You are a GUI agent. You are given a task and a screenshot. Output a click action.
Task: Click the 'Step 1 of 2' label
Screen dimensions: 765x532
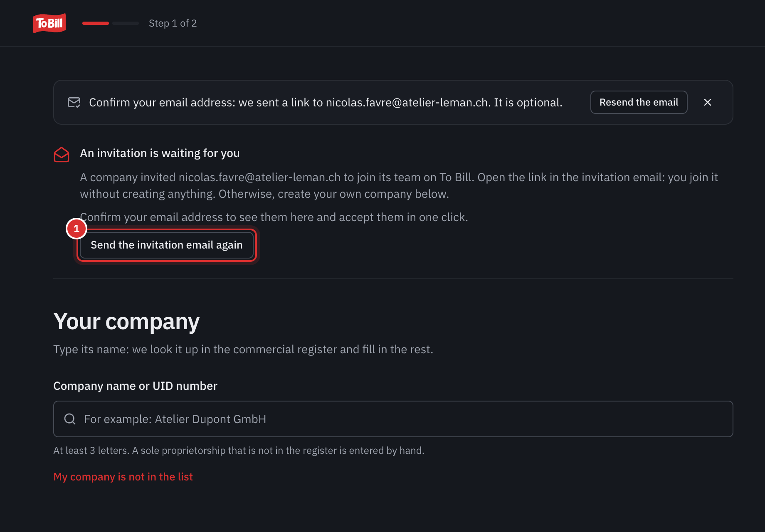(173, 23)
